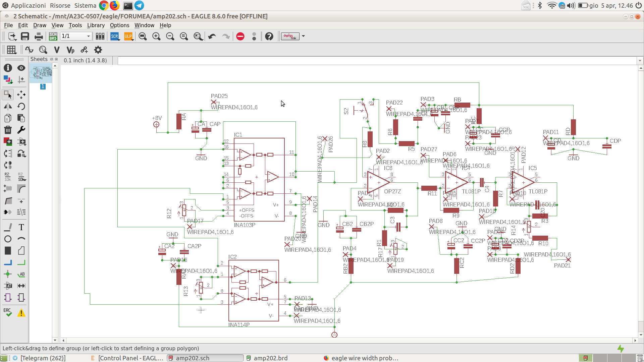Run the ERC check
The width and height of the screenshot is (644, 362).
[8, 313]
